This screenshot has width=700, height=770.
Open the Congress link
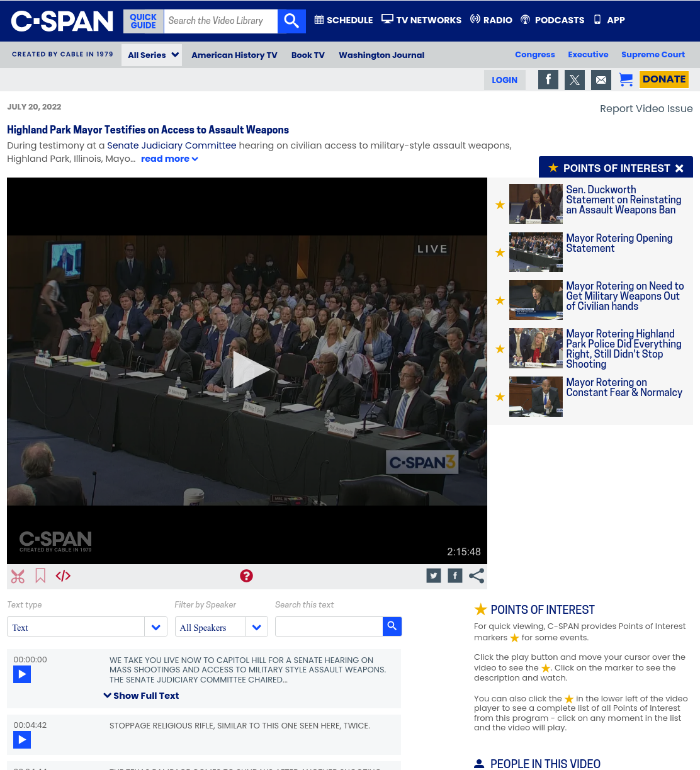pyautogui.click(x=535, y=55)
